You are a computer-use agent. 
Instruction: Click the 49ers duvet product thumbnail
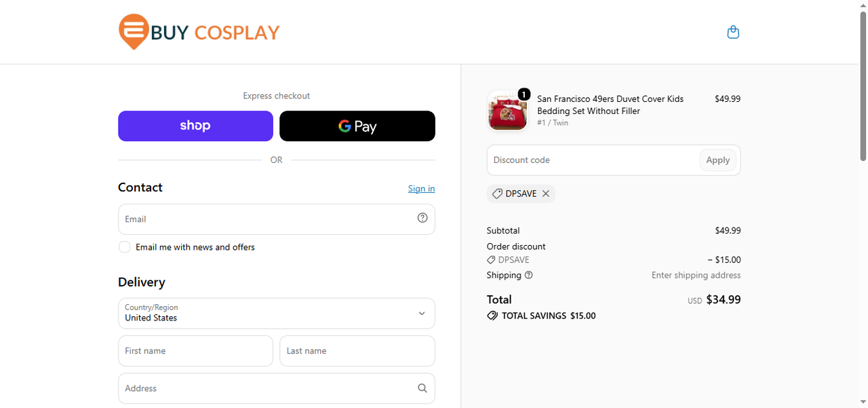click(x=507, y=111)
